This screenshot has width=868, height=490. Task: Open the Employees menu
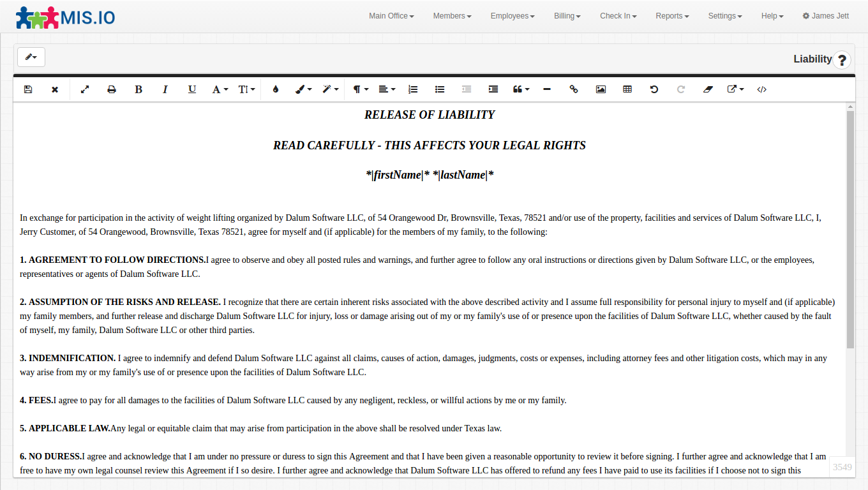513,16
